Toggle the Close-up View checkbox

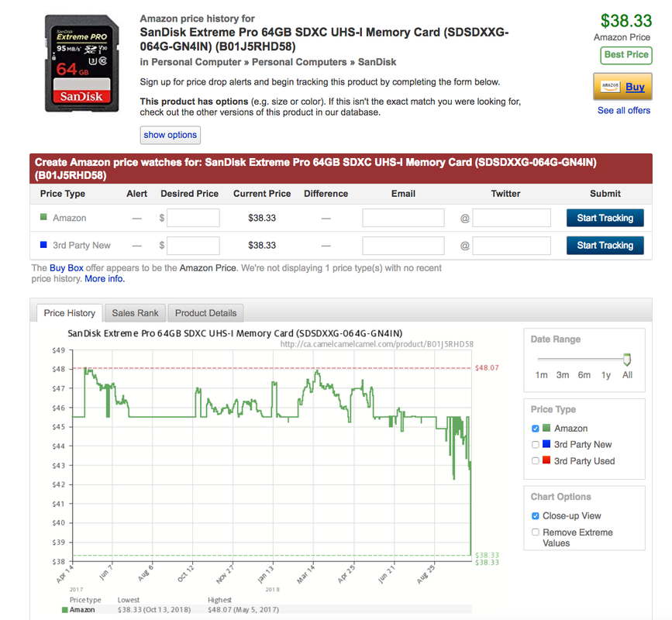[x=536, y=516]
